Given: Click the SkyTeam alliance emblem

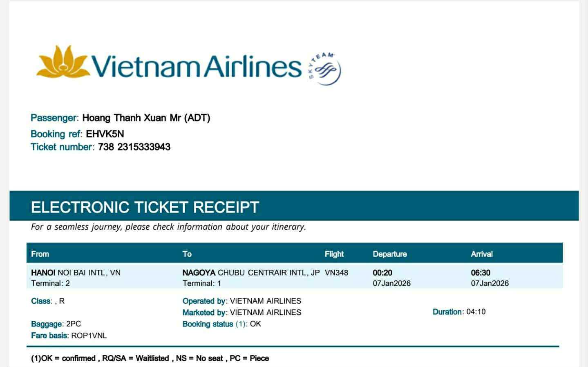Looking at the screenshot, I should click(x=325, y=69).
